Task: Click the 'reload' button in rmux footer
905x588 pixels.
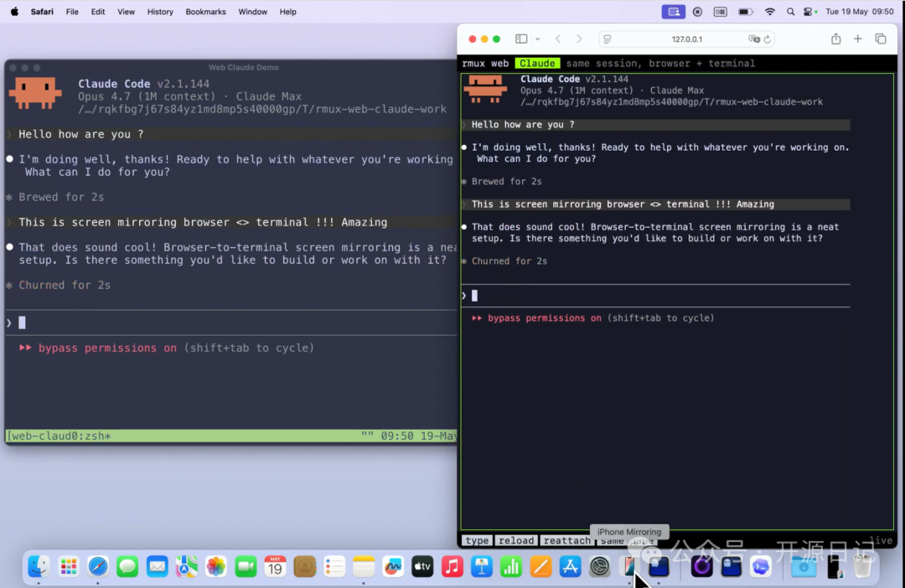Action: click(516, 541)
